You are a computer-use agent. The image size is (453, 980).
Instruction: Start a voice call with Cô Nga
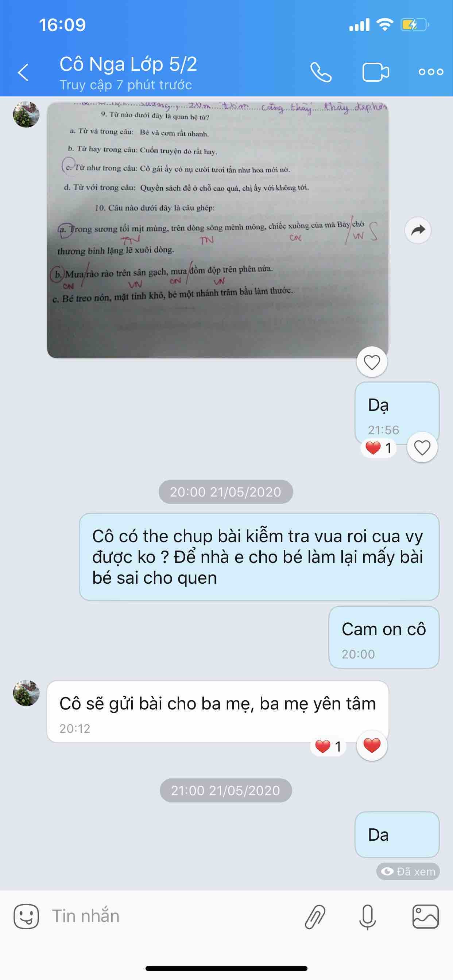point(321,72)
